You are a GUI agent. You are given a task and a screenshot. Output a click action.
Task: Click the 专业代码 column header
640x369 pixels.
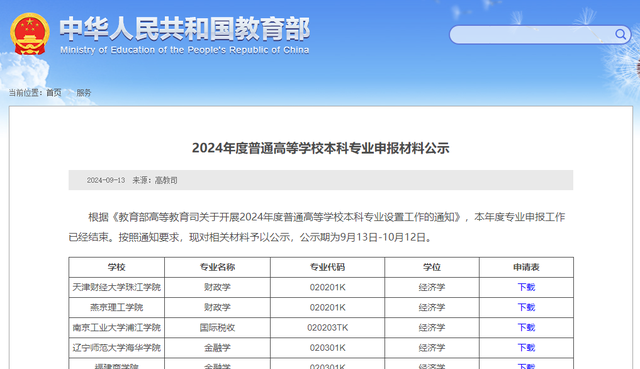point(327,267)
